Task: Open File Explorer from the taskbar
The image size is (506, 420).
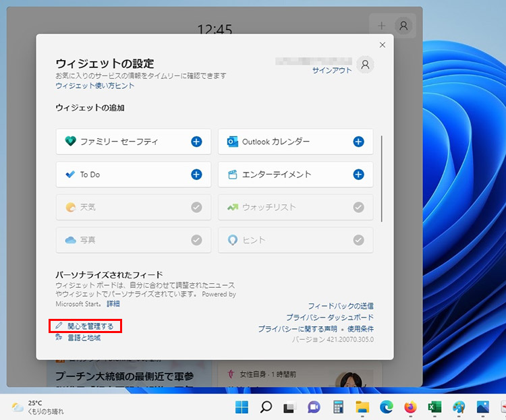Action: point(363,407)
